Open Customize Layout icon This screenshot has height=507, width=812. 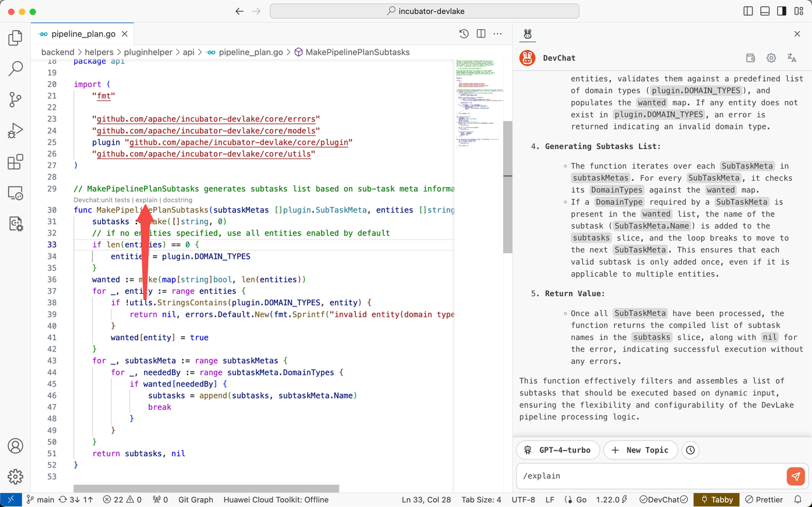(x=799, y=11)
